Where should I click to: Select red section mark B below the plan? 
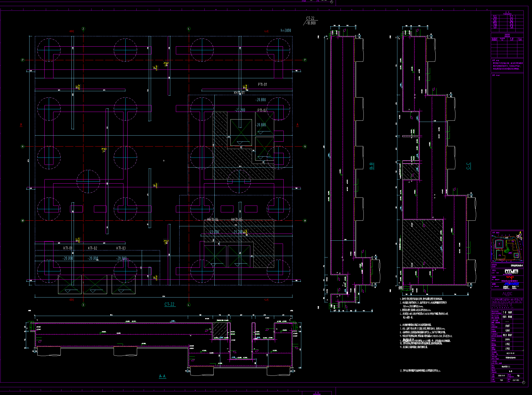(71, 300)
